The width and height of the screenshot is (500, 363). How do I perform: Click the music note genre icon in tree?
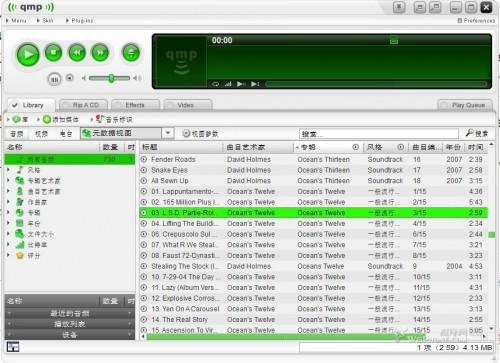coord(20,170)
